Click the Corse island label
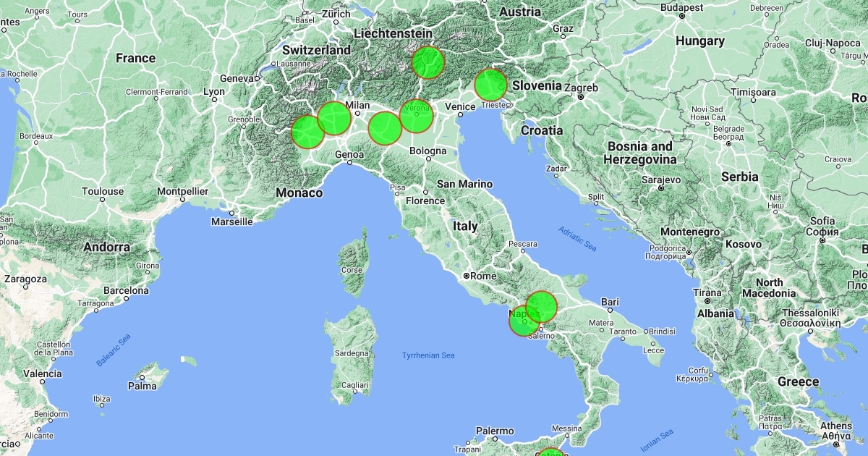 click(352, 270)
